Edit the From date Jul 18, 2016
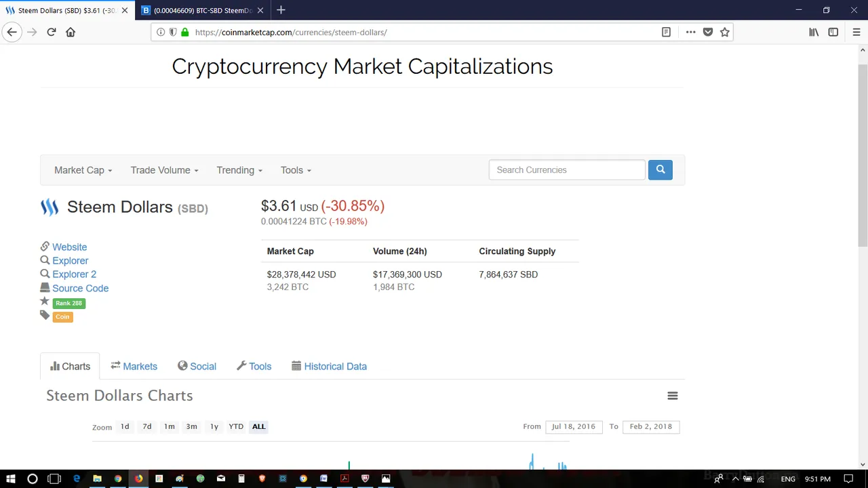Screen dimensions: 868x488 coord(574,426)
